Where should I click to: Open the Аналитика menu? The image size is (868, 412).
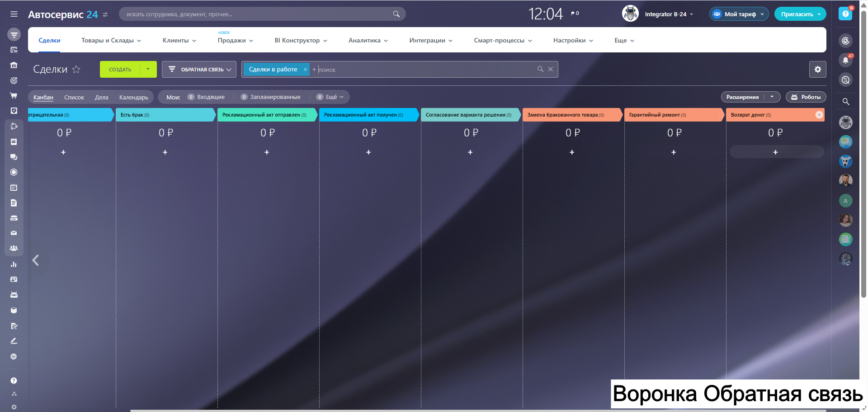tap(368, 40)
